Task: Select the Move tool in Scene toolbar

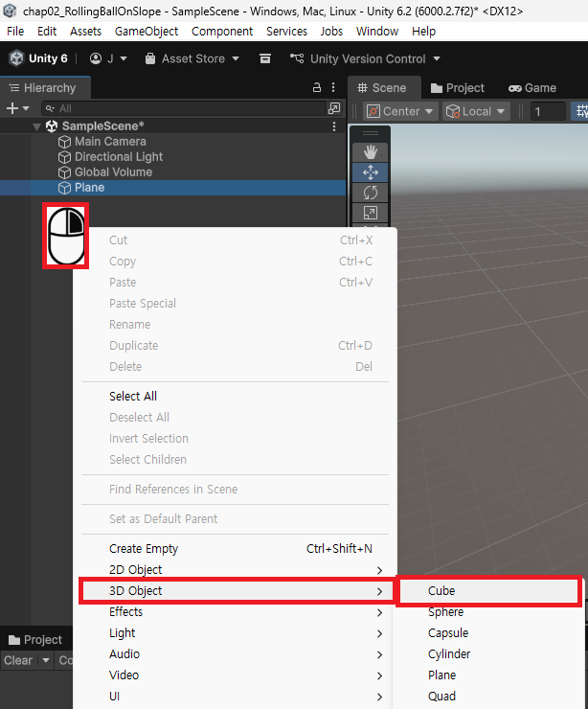Action: pyautogui.click(x=371, y=172)
